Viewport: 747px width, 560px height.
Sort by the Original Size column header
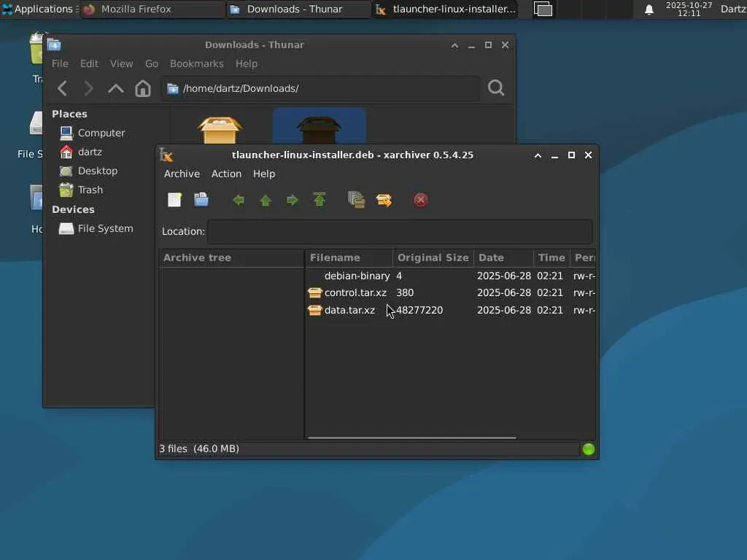pyautogui.click(x=433, y=257)
